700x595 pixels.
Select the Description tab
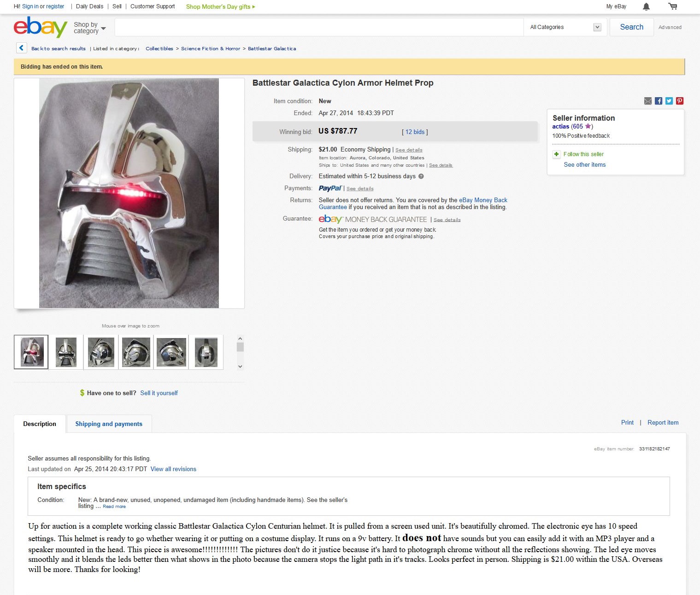tap(40, 424)
